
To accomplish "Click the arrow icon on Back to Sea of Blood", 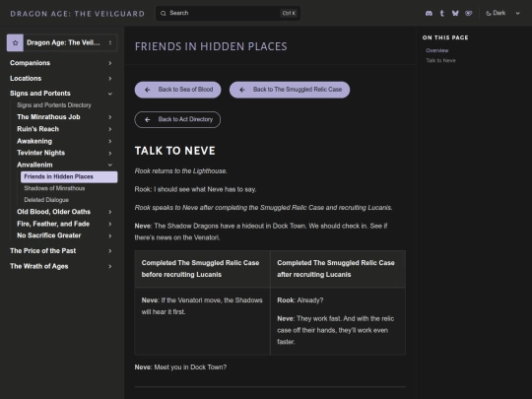I will tap(147, 90).
